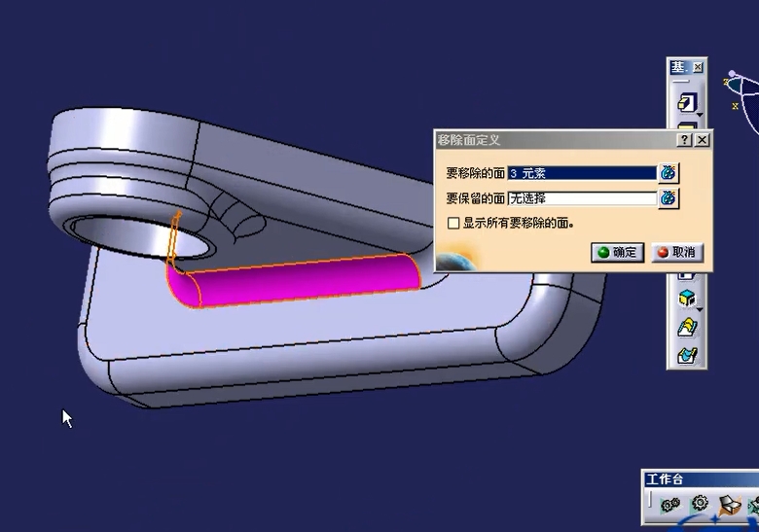The image size is (759, 532).
Task: Click the 取消 (Cancel) button
Action: click(x=676, y=253)
